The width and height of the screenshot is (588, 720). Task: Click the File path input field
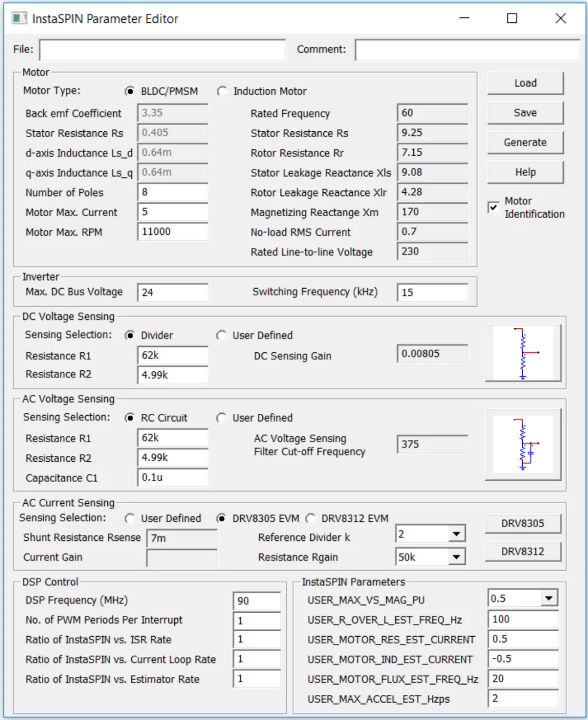click(x=163, y=50)
